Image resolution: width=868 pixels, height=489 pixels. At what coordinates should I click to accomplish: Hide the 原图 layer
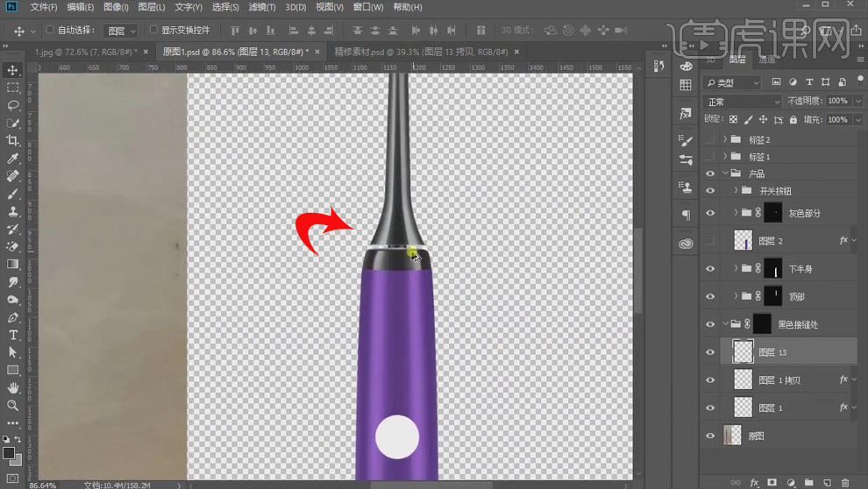[710, 436]
